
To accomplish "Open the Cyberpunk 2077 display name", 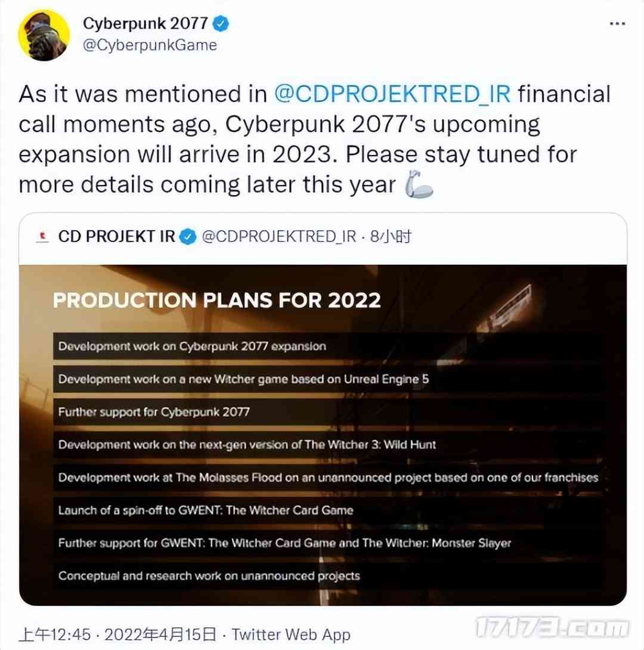I will point(145,24).
